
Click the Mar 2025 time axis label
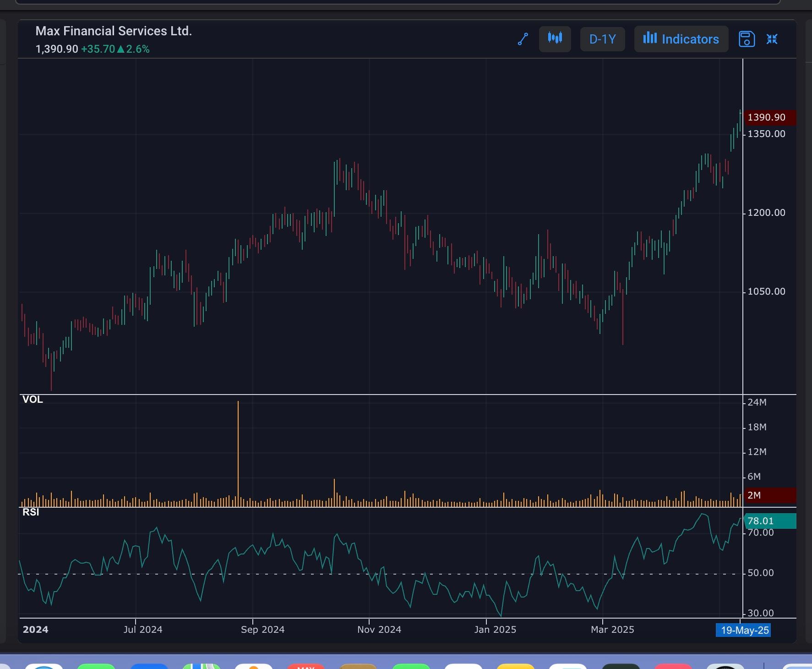[612, 630]
